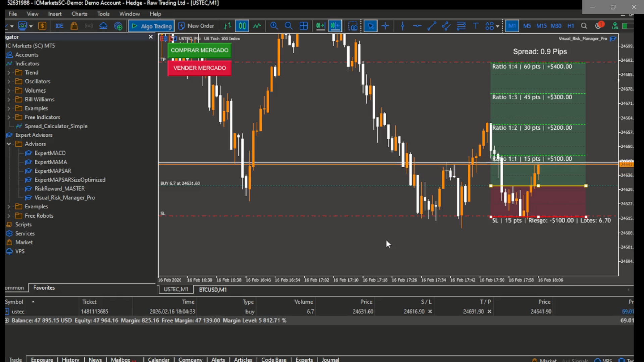This screenshot has height=362, width=644.
Task: Remove the S/L value with its X
Action: click(430, 312)
